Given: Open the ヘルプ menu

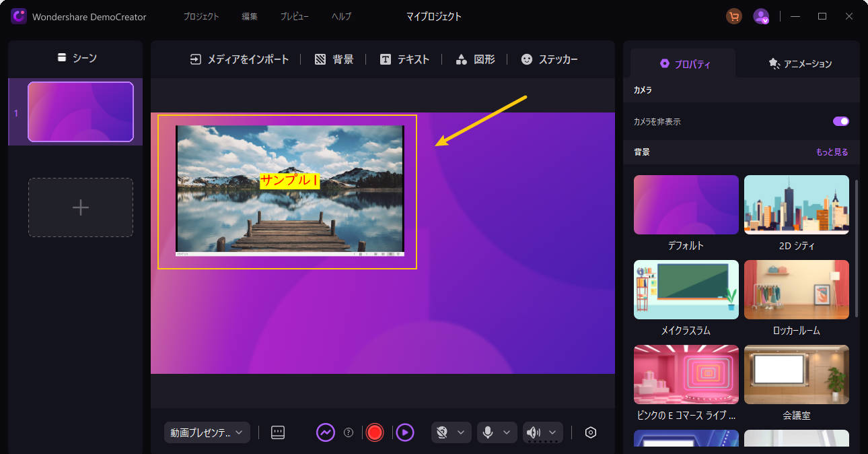Looking at the screenshot, I should pyautogui.click(x=341, y=16).
